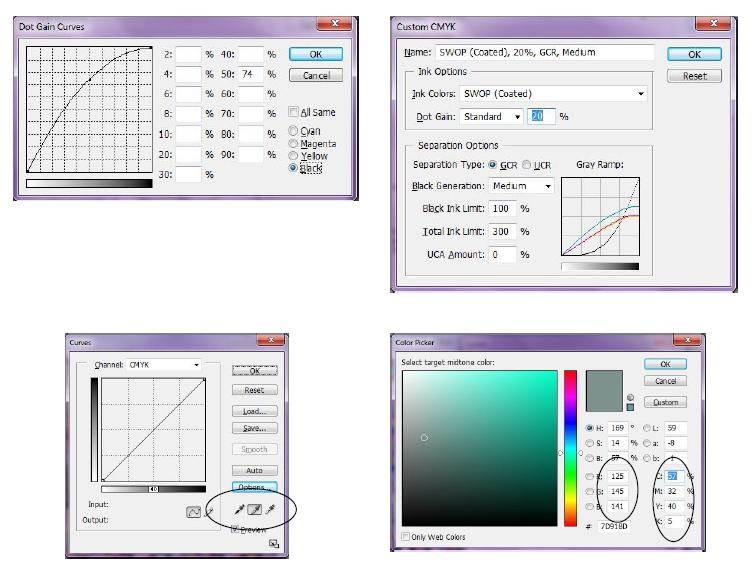The image size is (753, 577).
Task: Click the expand dialog icon in Curves corner
Action: (x=274, y=543)
